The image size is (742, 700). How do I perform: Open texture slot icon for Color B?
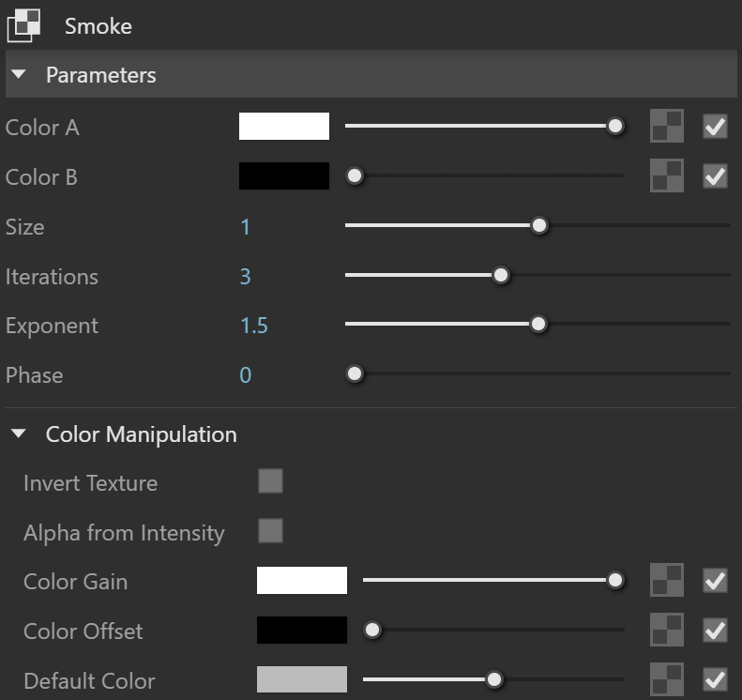point(667,175)
